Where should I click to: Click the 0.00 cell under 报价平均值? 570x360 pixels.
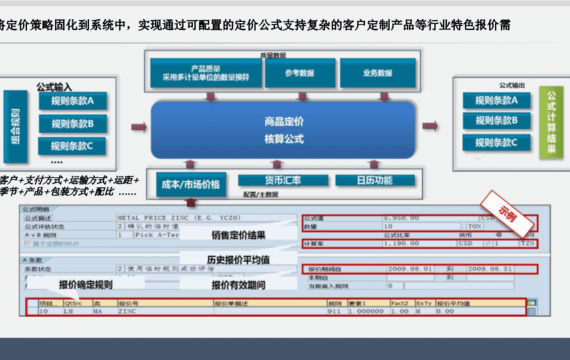point(480,311)
